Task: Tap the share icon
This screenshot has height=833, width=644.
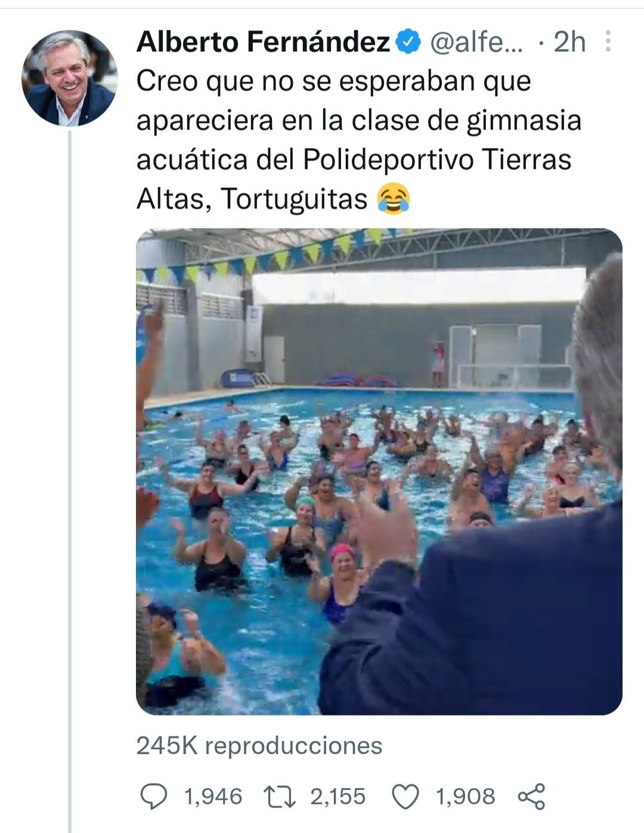Action: tap(531, 797)
